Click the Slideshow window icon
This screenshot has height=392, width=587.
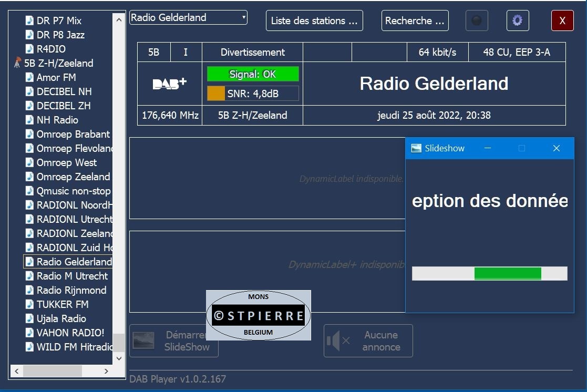pos(416,148)
